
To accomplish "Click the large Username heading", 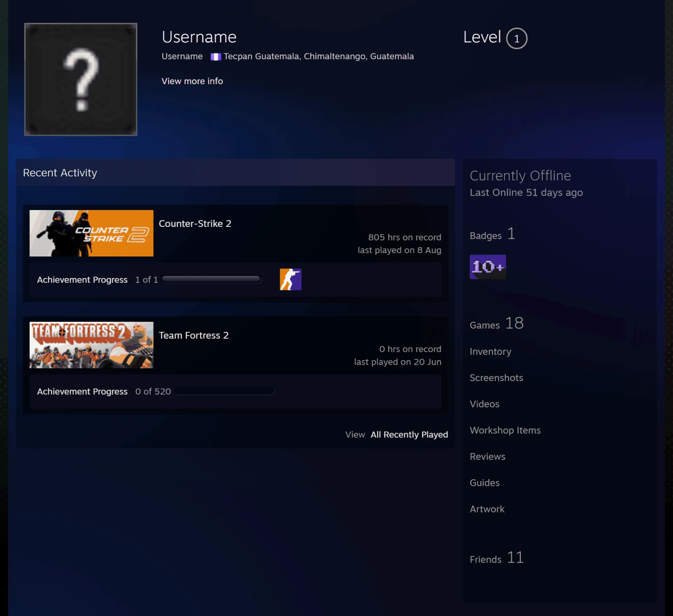I will [x=199, y=37].
